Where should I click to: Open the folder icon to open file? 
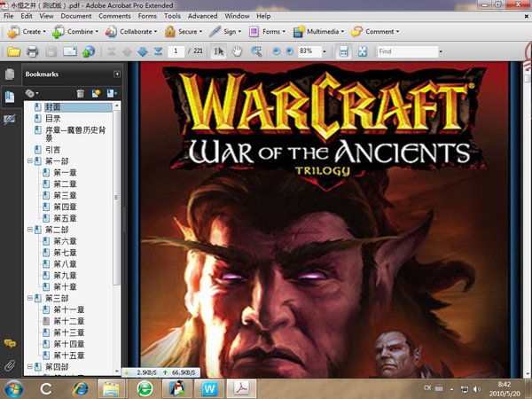pos(13,51)
